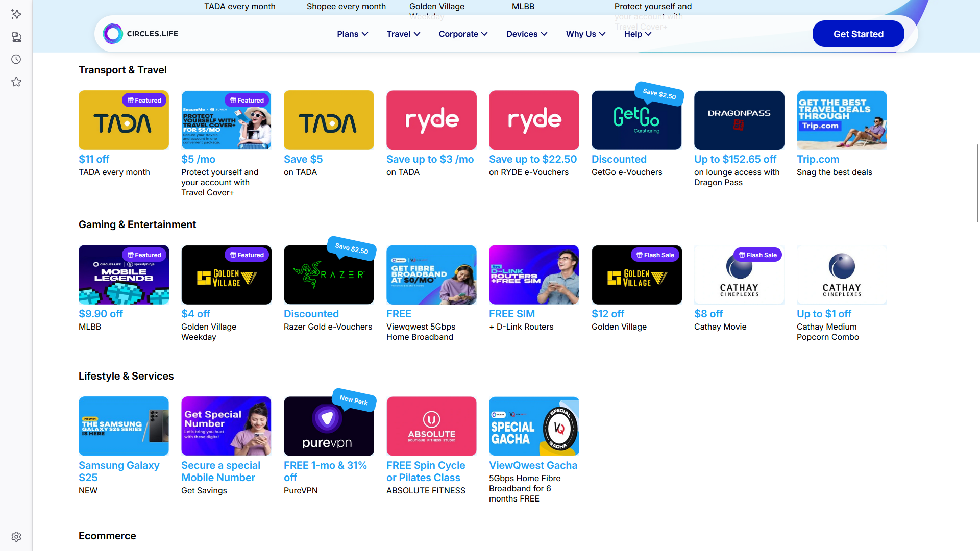The width and height of the screenshot is (980, 551).
Task: Open the featured TADA $11 off thumbnail
Action: [x=124, y=120]
